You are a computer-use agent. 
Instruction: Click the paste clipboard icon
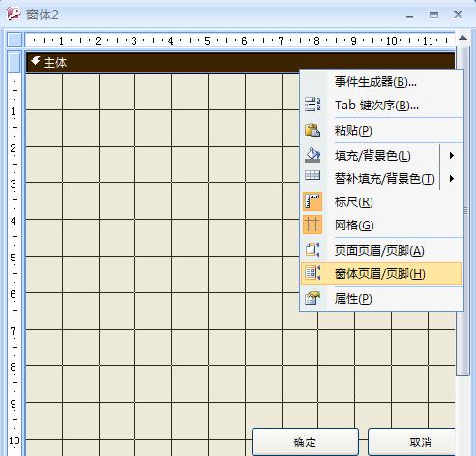point(312,130)
